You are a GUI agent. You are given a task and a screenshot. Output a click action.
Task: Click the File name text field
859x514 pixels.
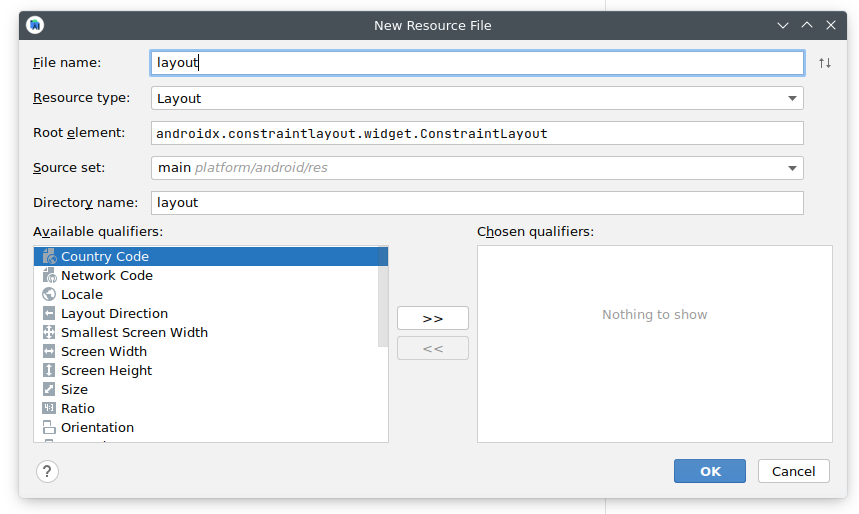476,63
